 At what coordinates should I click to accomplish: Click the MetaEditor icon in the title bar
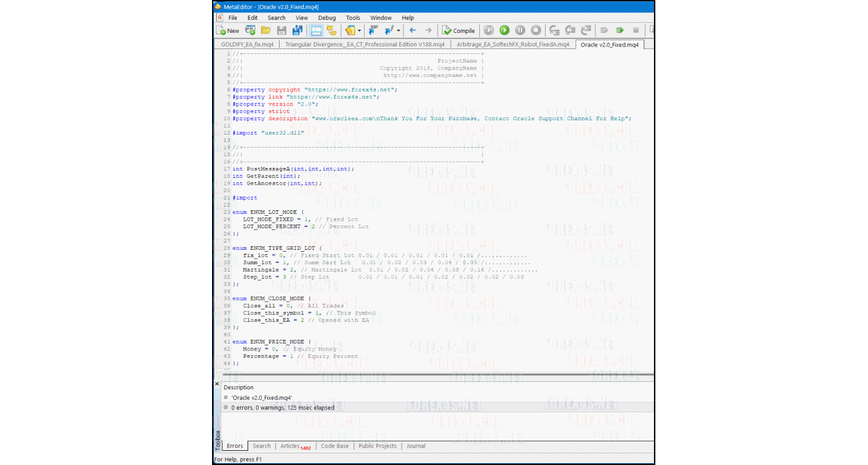click(x=218, y=6)
